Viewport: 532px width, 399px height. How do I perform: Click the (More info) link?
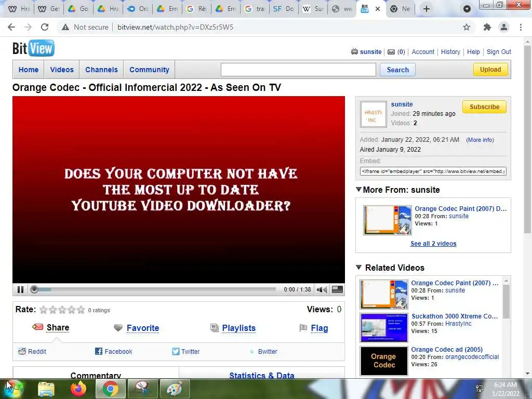480,140
